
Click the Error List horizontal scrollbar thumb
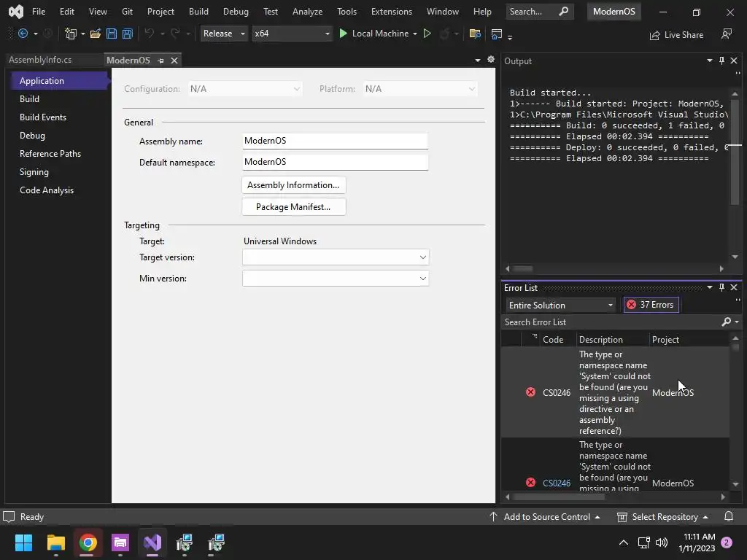pyautogui.click(x=560, y=497)
